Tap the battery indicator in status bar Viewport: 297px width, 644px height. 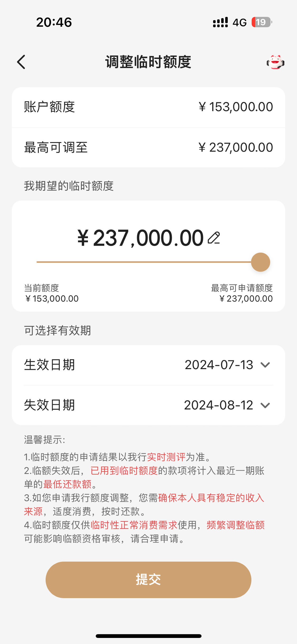tap(262, 22)
